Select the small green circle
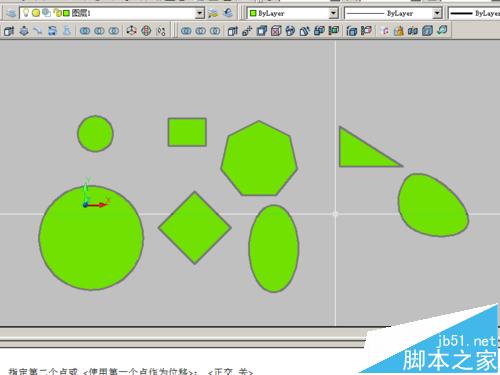 coord(95,134)
